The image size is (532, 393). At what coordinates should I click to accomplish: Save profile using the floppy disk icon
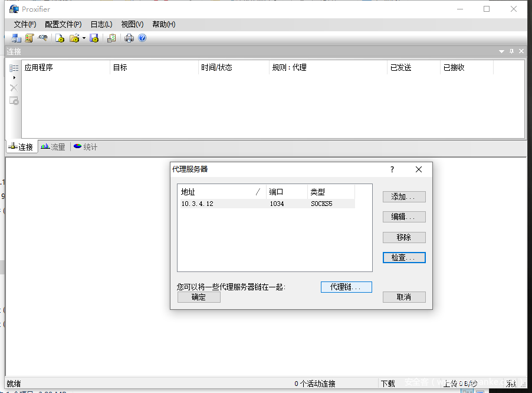(x=94, y=38)
